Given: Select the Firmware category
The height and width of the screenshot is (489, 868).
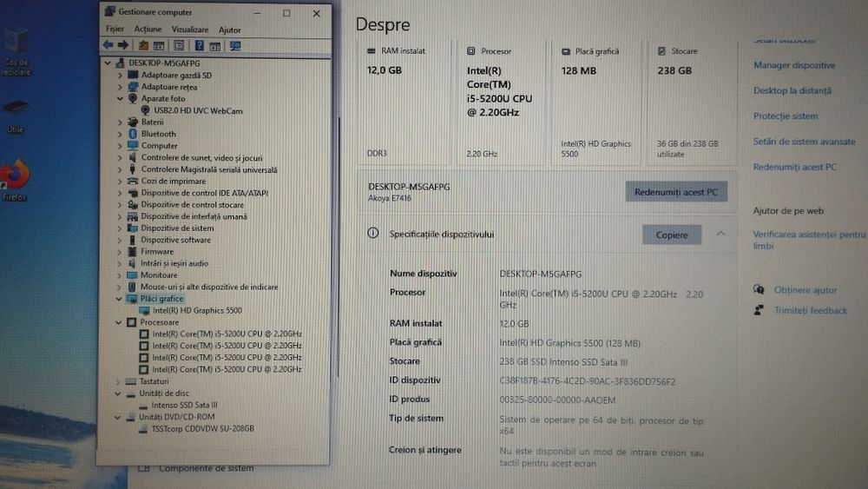Looking at the screenshot, I should (157, 251).
